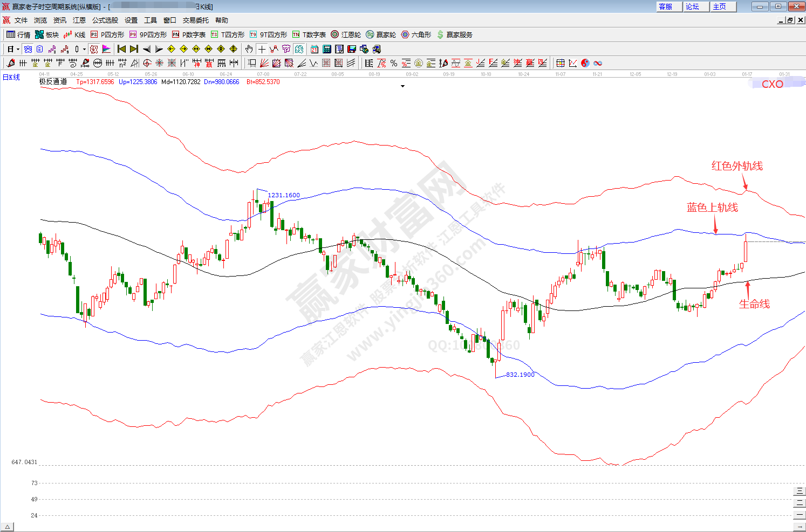Open the 公式选股 menu

[x=105, y=20]
